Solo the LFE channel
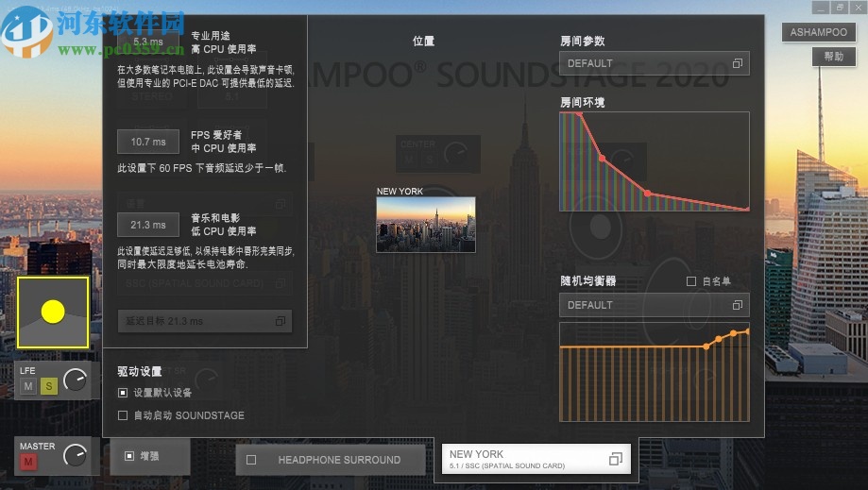 coord(49,386)
